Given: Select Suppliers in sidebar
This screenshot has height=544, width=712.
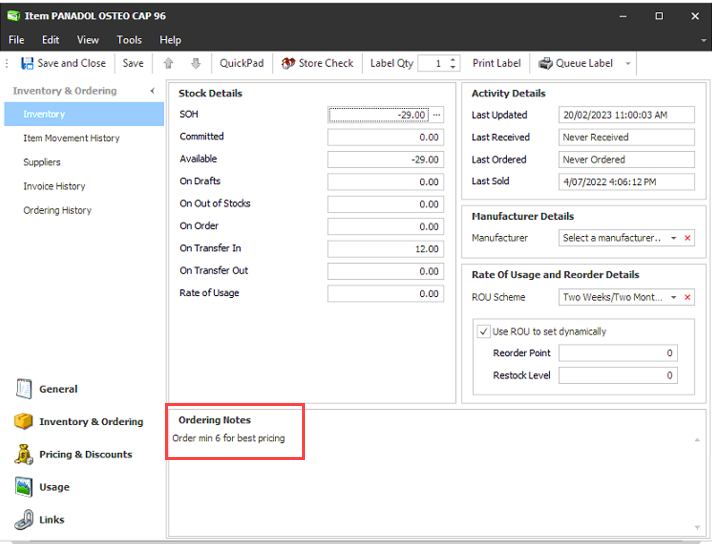Looking at the screenshot, I should [x=42, y=162].
